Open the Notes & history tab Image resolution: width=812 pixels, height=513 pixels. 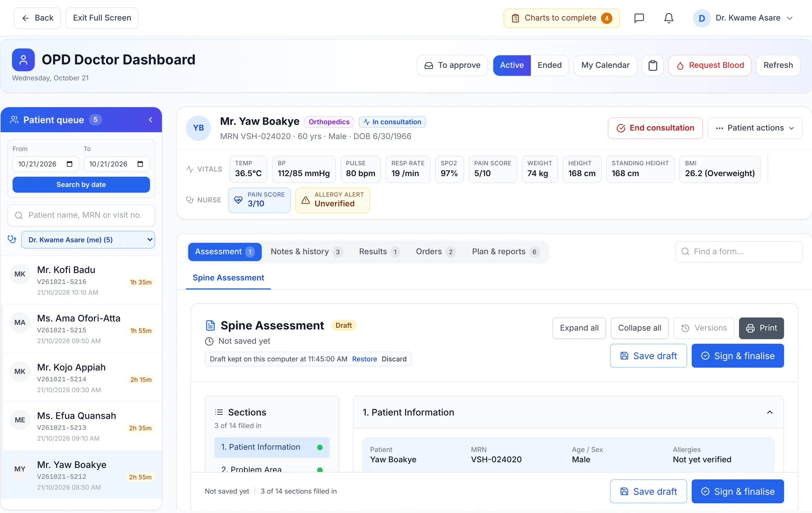307,252
